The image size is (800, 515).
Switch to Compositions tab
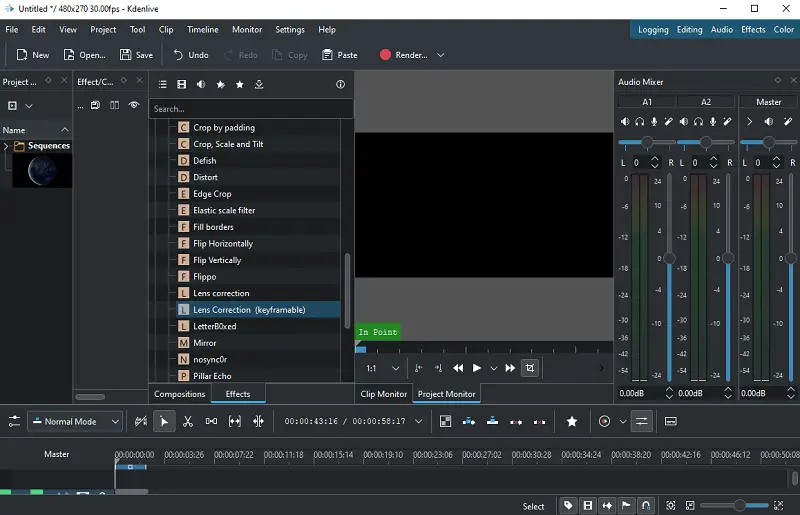click(x=180, y=394)
